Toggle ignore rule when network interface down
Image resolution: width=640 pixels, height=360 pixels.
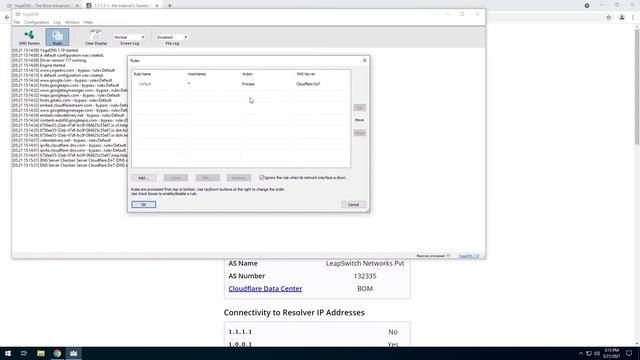click(262, 178)
